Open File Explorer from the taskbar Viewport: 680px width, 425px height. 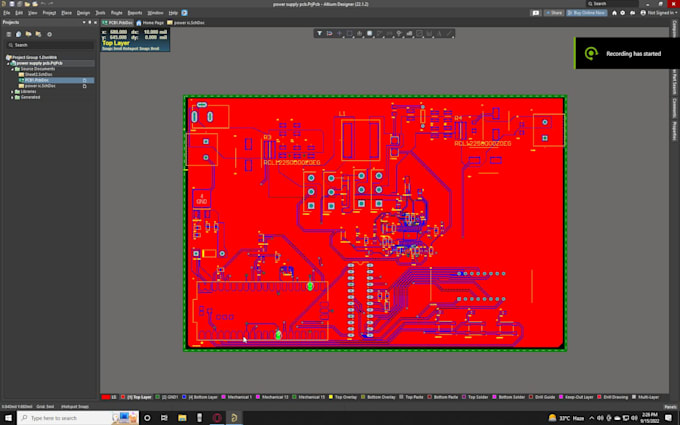click(x=182, y=418)
